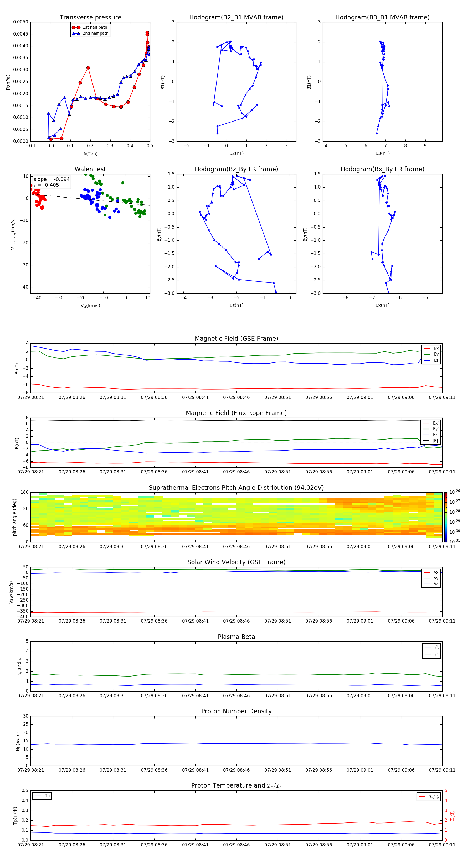Screen dimensions: 473x868
Task: Select the "2nd half path" legend entry
Action: click(x=90, y=33)
